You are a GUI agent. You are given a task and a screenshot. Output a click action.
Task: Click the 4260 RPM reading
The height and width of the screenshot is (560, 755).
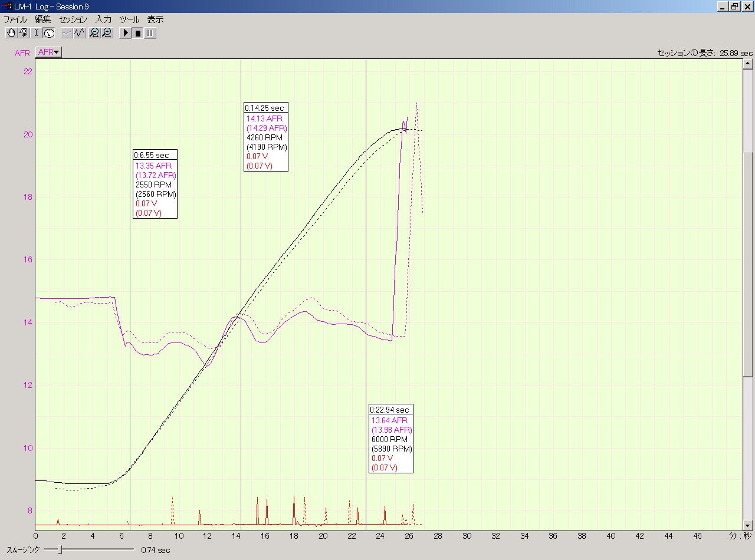(x=264, y=137)
